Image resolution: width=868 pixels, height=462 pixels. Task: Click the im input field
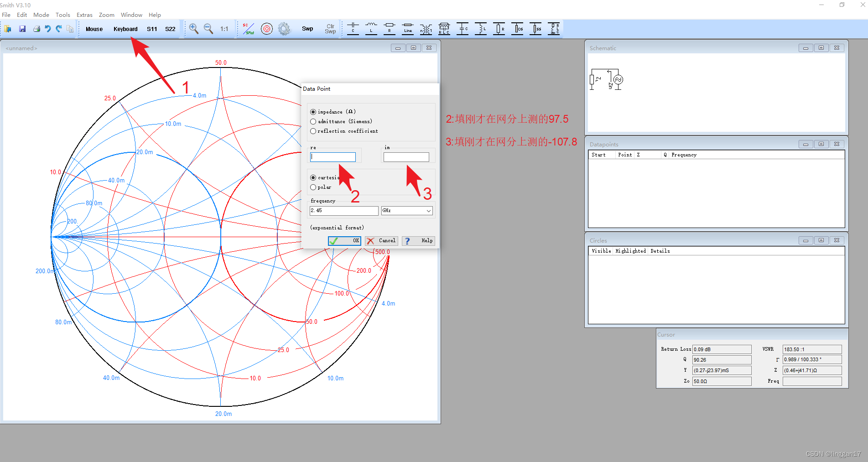[406, 157]
